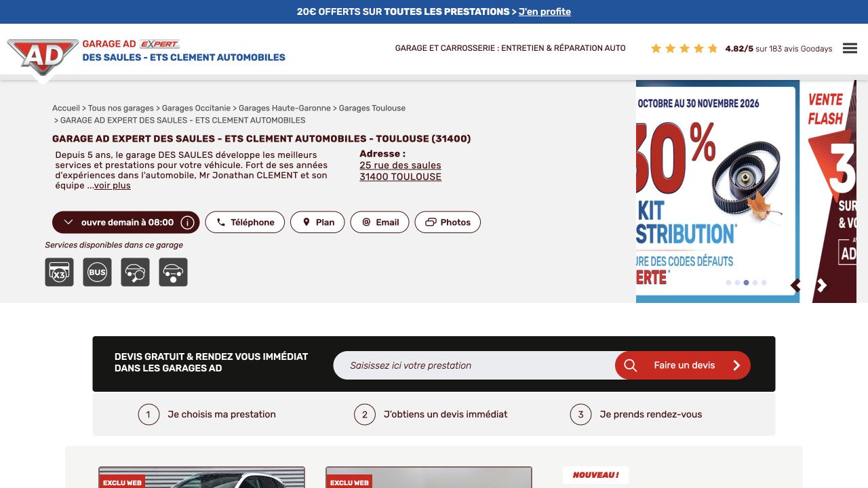Open the Plan map button
This screenshot has width=868, height=488.
317,222
